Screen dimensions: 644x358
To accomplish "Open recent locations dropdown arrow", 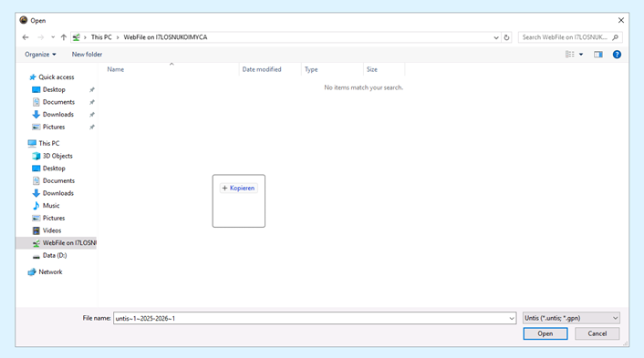I will [x=53, y=37].
